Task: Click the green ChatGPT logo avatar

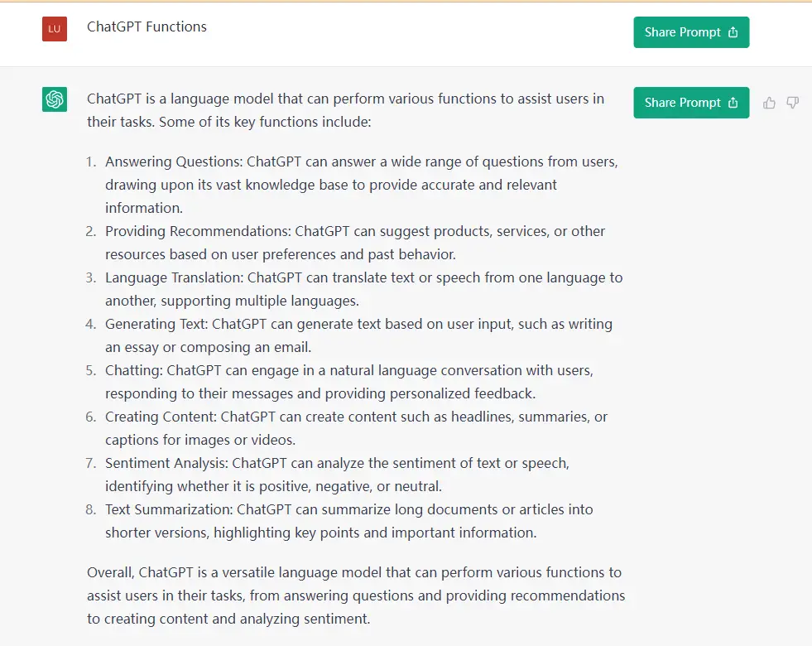Action: click(55, 99)
